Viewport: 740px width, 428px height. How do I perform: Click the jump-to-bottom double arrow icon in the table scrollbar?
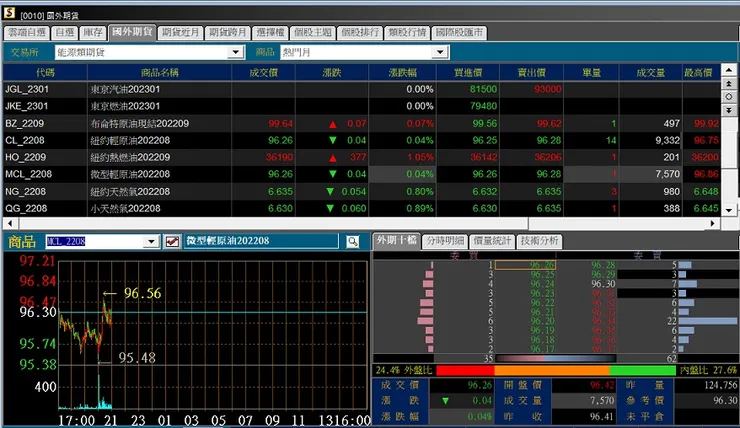tap(729, 110)
